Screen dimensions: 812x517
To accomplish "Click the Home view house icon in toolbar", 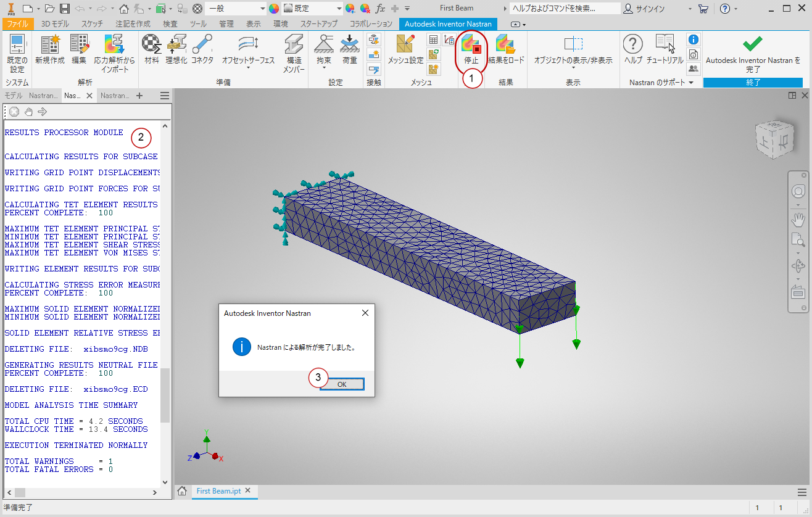I will click(x=124, y=9).
